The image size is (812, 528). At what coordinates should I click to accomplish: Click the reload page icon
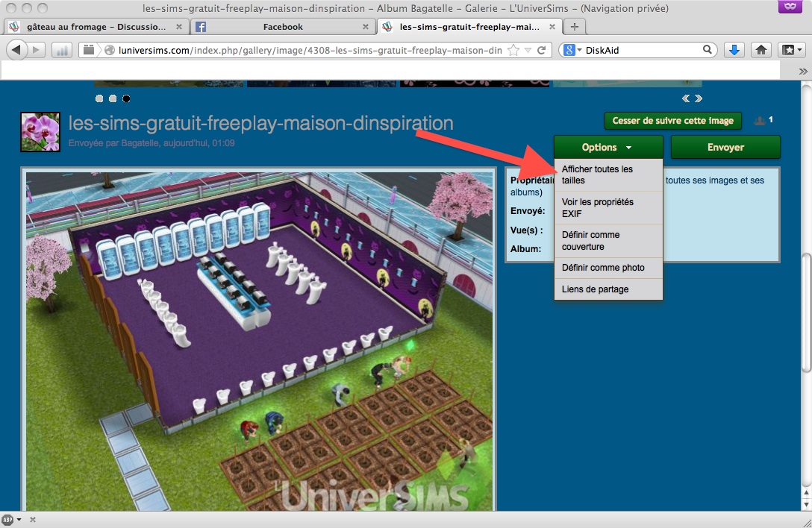click(542, 51)
